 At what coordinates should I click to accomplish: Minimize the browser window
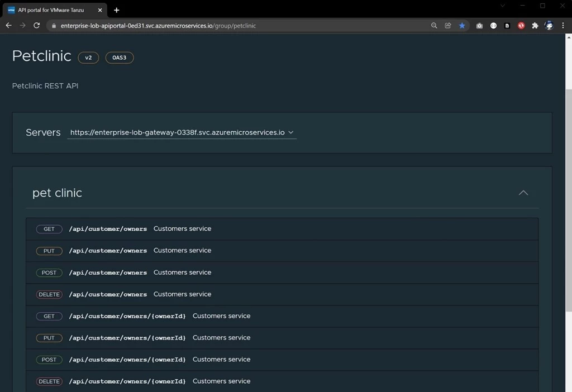(x=522, y=6)
